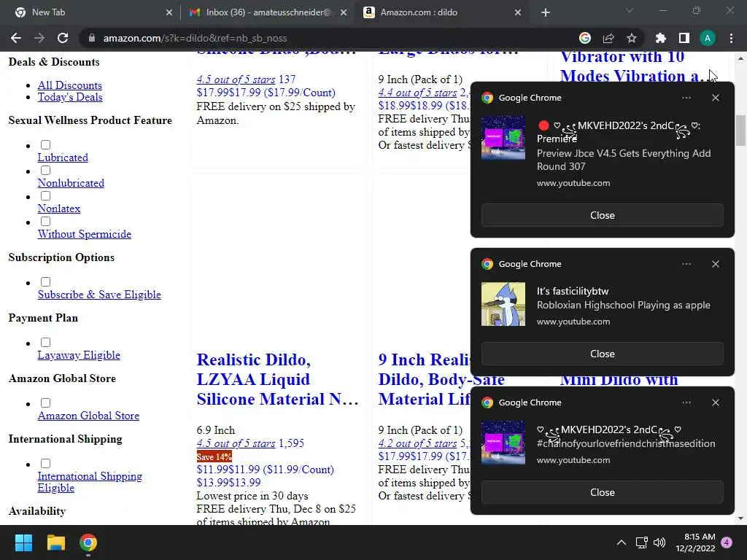This screenshot has height=560, width=747.
Task: Open a new tab with the plus button
Action: click(546, 12)
